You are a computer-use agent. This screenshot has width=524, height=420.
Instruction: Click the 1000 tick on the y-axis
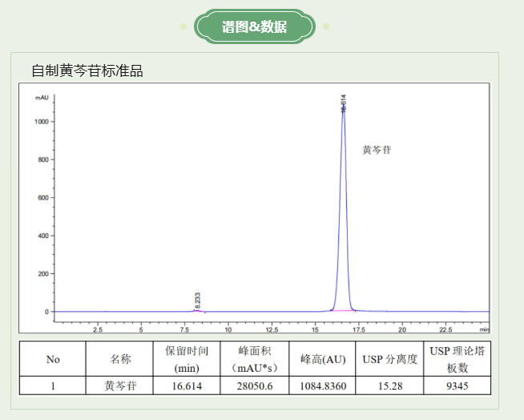41,122
